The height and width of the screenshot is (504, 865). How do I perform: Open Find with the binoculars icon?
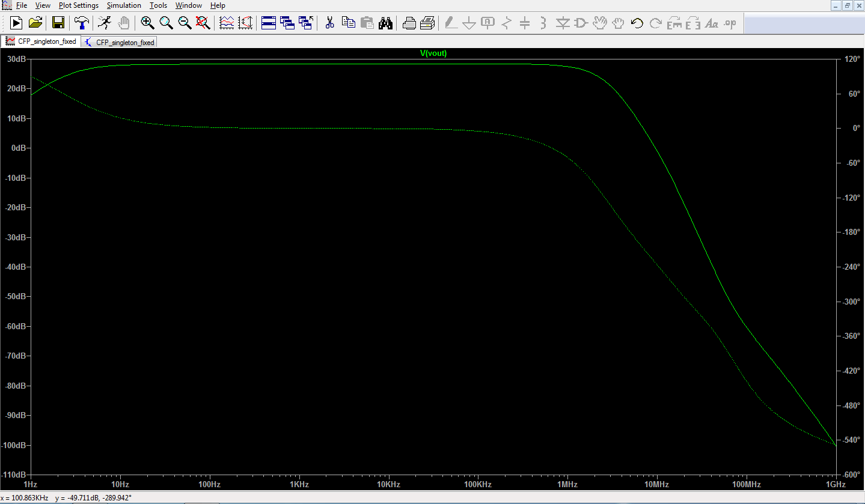click(x=385, y=23)
